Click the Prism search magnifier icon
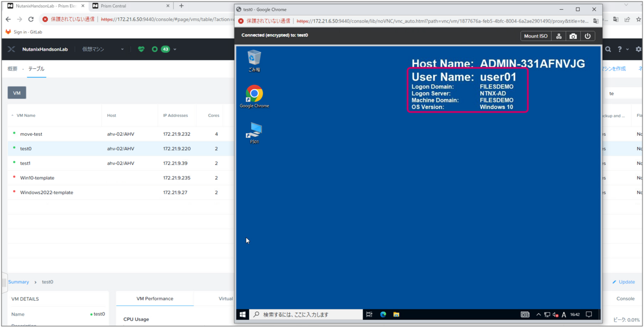 tap(608, 49)
